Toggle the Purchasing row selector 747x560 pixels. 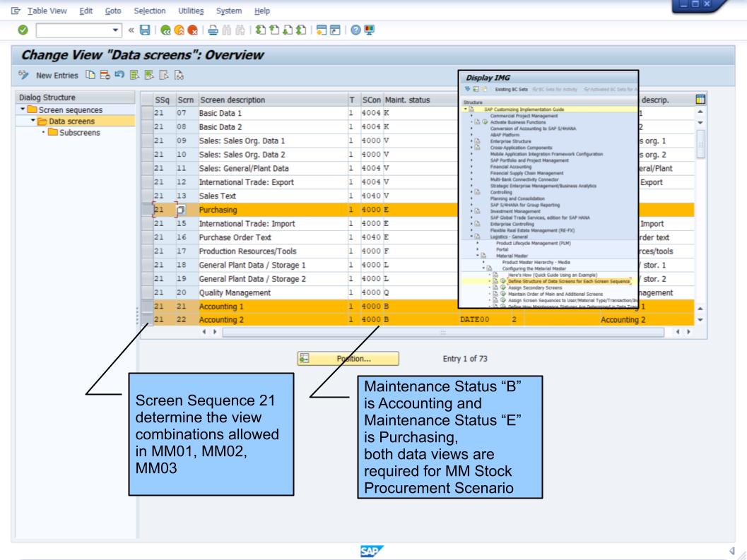(147, 210)
